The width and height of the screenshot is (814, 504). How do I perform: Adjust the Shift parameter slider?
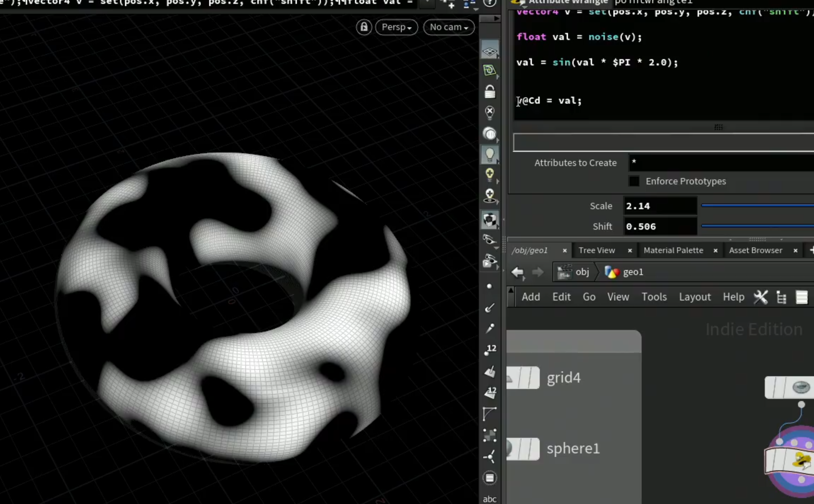(757, 226)
